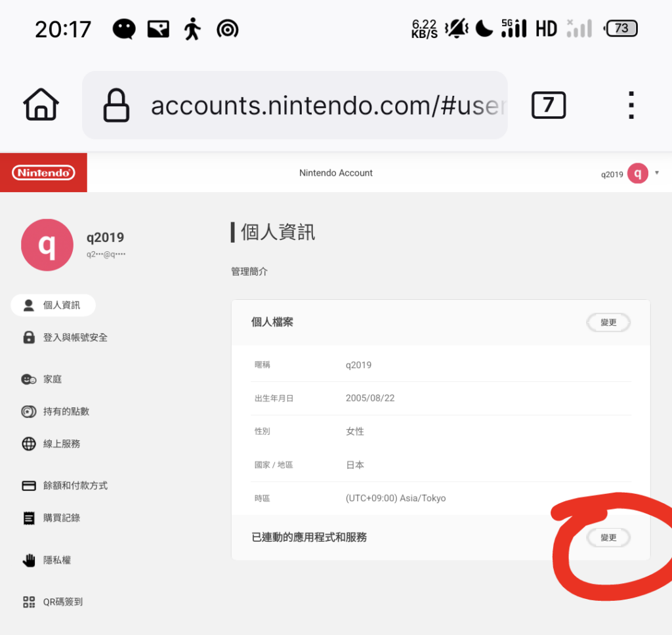The height and width of the screenshot is (635, 672).
Task: Open 登入與帳號安全 lock icon item
Action: coord(65,338)
